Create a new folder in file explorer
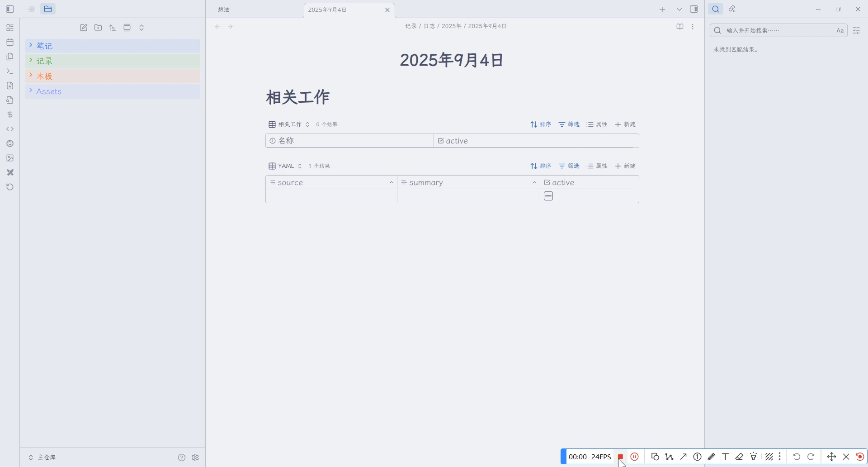 (x=98, y=28)
